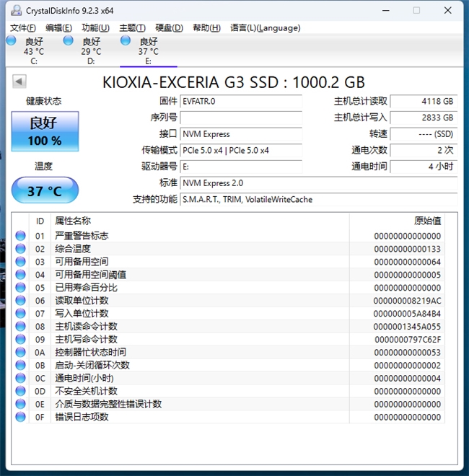Viewport: 469px width, 476px height.
Task: Open the 主题(T) menu
Action: pos(132,28)
